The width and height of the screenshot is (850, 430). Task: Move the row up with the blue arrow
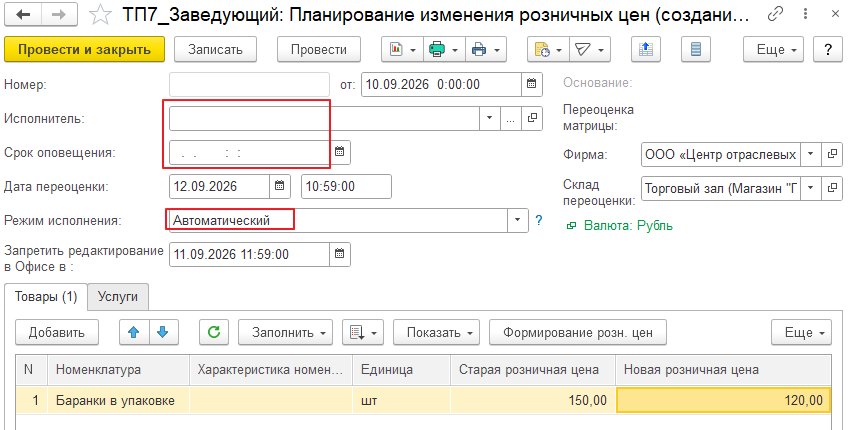134,332
